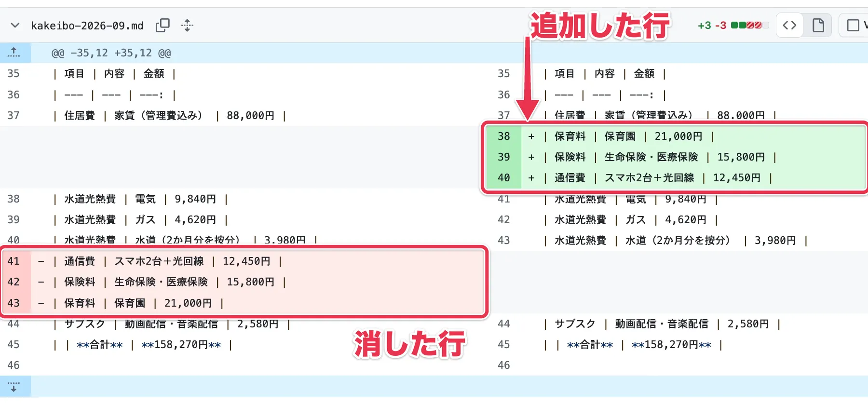Collapse the kakeibo-2026-09.md file diff

tap(15, 25)
